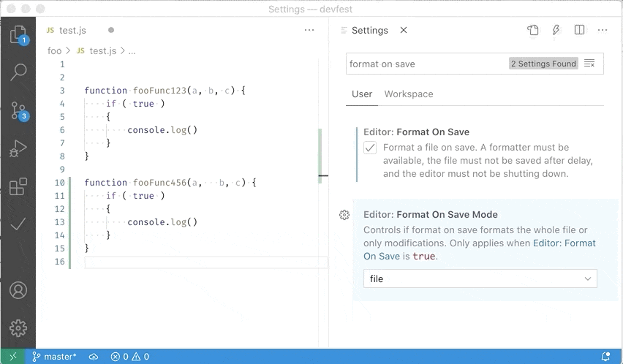Open the Search view icon
623x364 pixels.
pyautogui.click(x=18, y=72)
